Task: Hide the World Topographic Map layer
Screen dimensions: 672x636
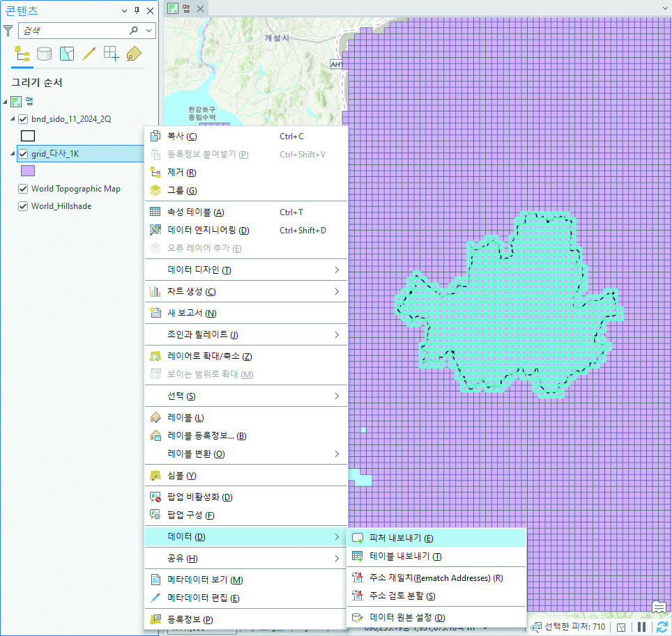Action: click(x=23, y=189)
